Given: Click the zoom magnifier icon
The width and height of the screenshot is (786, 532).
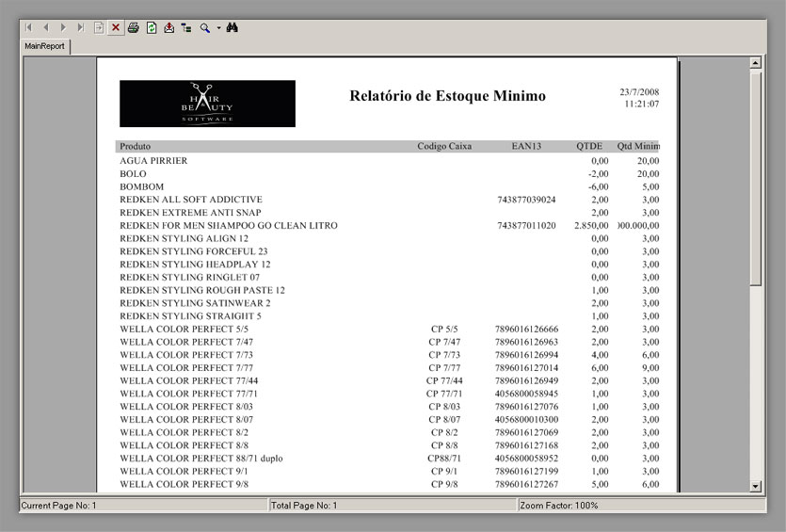Looking at the screenshot, I should pyautogui.click(x=205, y=27).
